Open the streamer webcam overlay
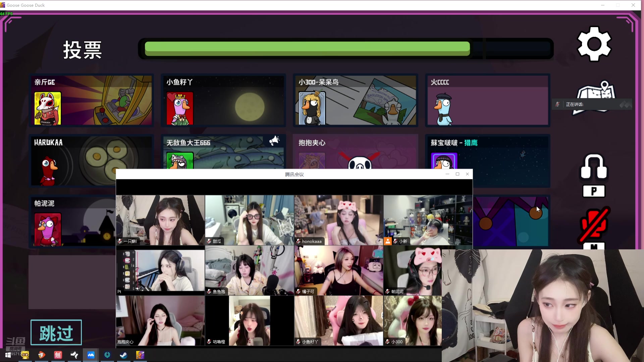Image resolution: width=644 pixels, height=362 pixels. tap(543, 305)
